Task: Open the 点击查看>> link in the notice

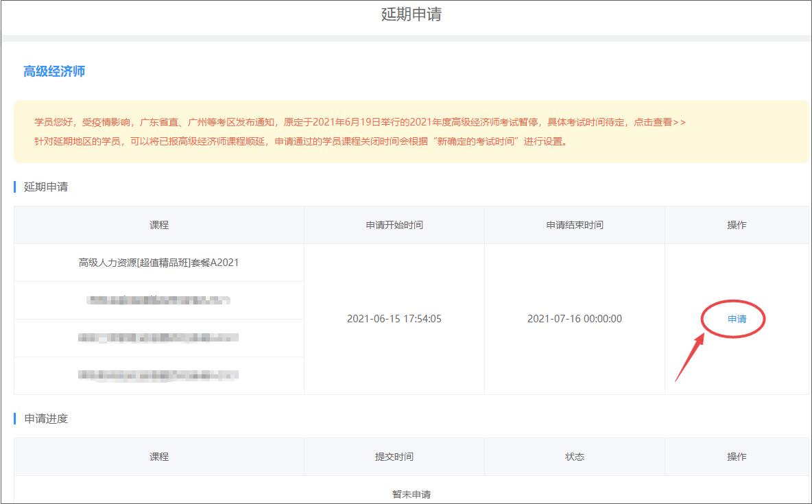Action: pos(659,122)
